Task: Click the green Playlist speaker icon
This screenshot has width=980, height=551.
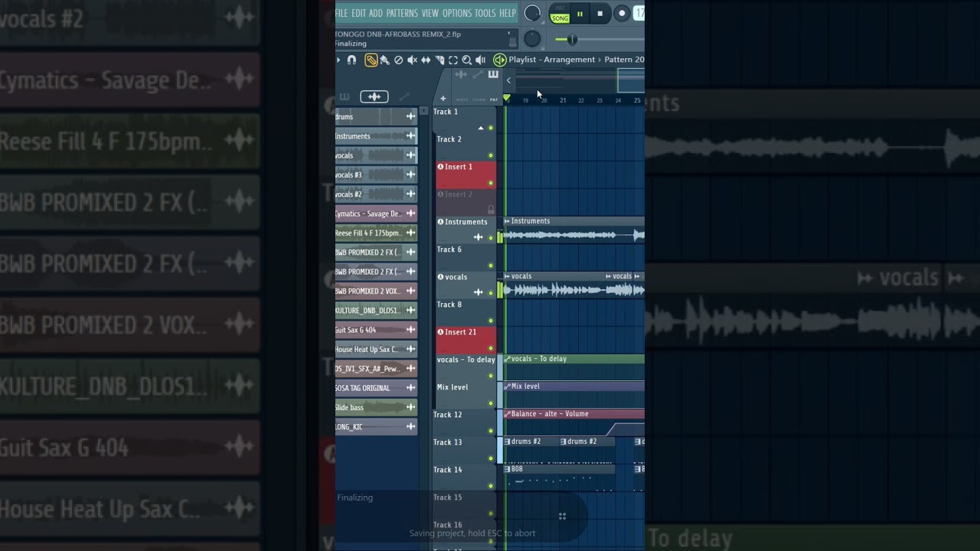Action: (x=499, y=60)
